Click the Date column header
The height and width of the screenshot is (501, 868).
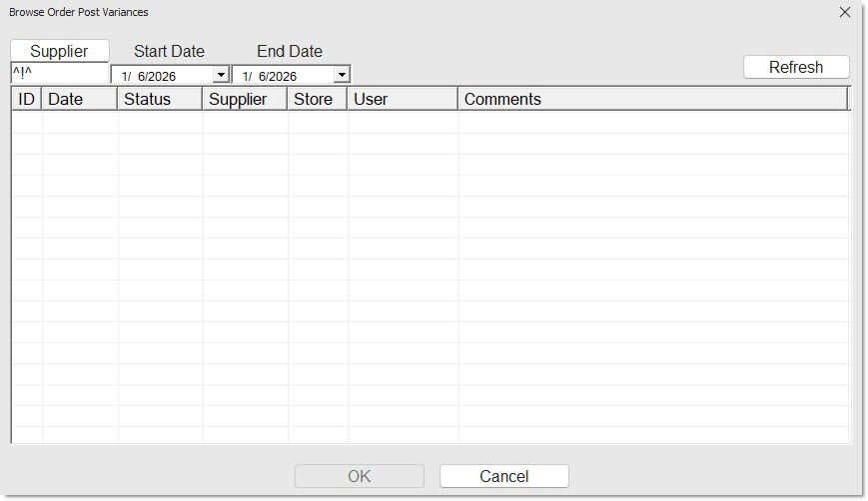(79, 99)
